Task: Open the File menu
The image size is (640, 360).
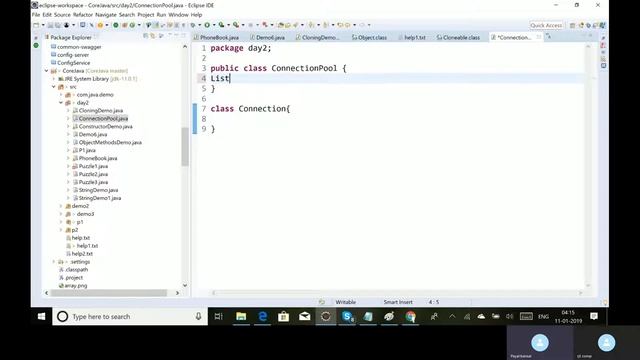Action: [36, 15]
